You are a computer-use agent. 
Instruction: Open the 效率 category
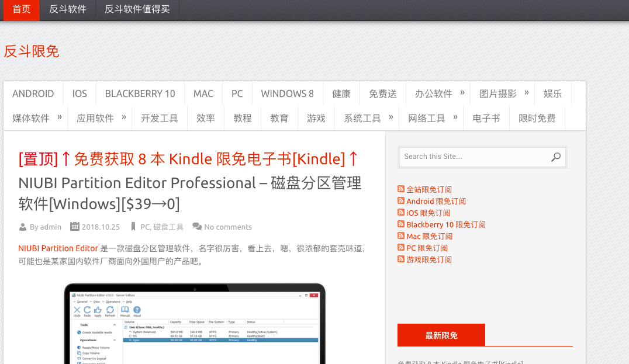coord(206,118)
